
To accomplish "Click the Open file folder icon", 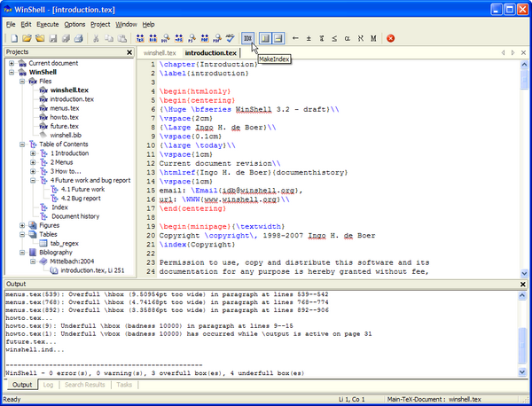I will coord(27,38).
